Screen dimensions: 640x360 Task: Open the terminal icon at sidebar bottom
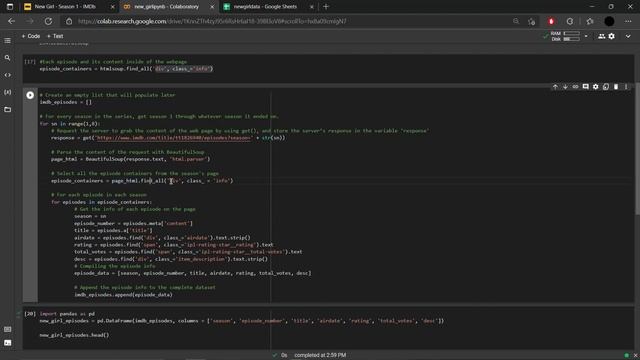7,343
